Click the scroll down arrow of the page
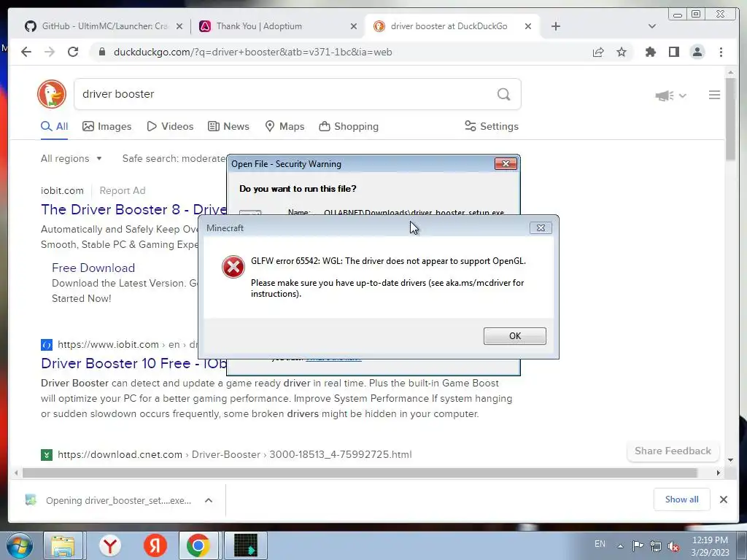The height and width of the screenshot is (560, 747). 730,460
